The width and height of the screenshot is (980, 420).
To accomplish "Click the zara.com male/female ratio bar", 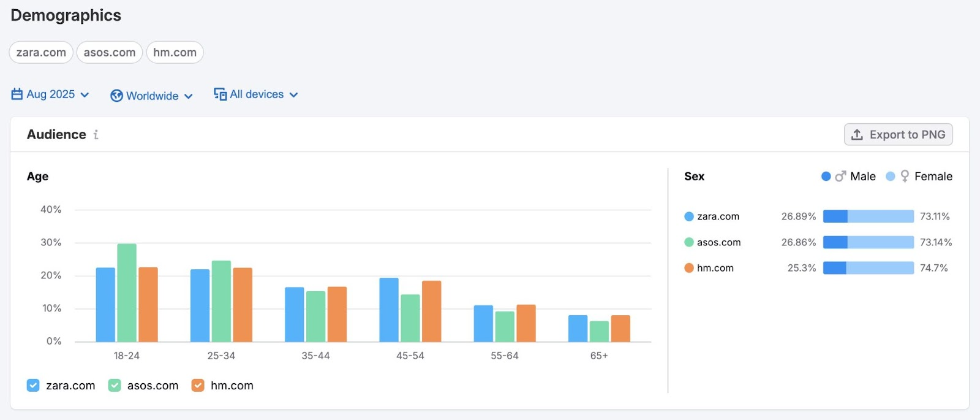I will 868,216.
